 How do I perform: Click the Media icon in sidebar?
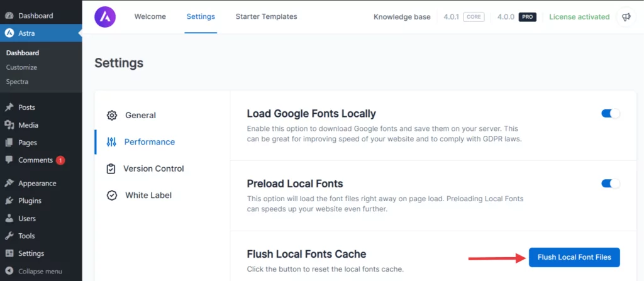pyautogui.click(x=9, y=125)
